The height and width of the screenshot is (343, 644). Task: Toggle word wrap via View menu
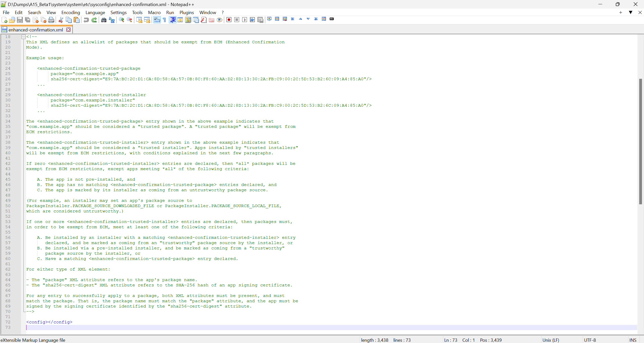click(x=50, y=12)
